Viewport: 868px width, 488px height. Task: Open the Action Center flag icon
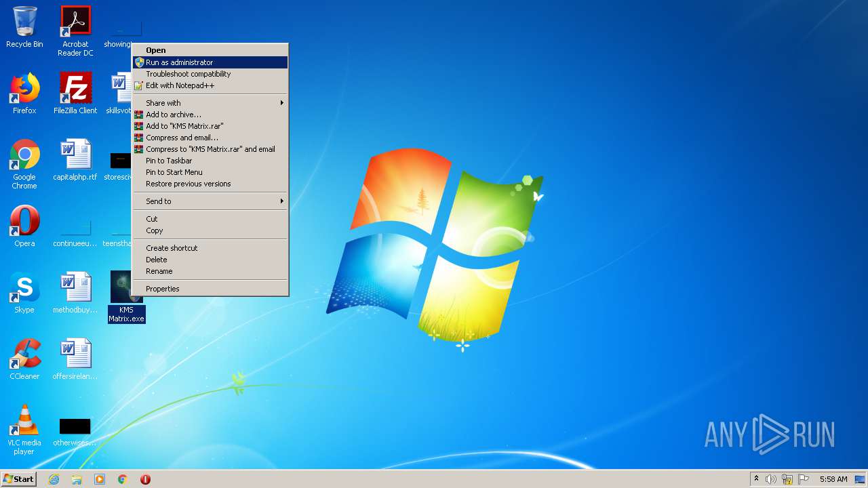pyautogui.click(x=804, y=479)
